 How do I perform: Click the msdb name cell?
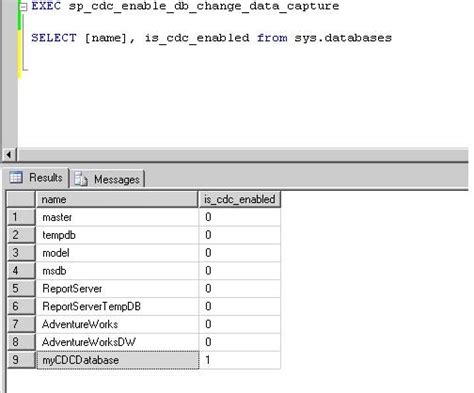(x=117, y=271)
